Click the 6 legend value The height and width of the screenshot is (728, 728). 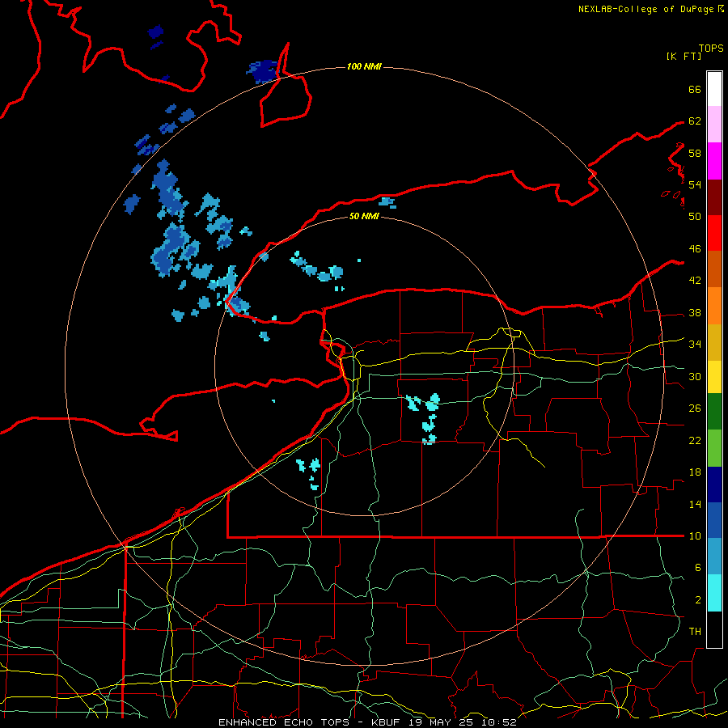(698, 568)
